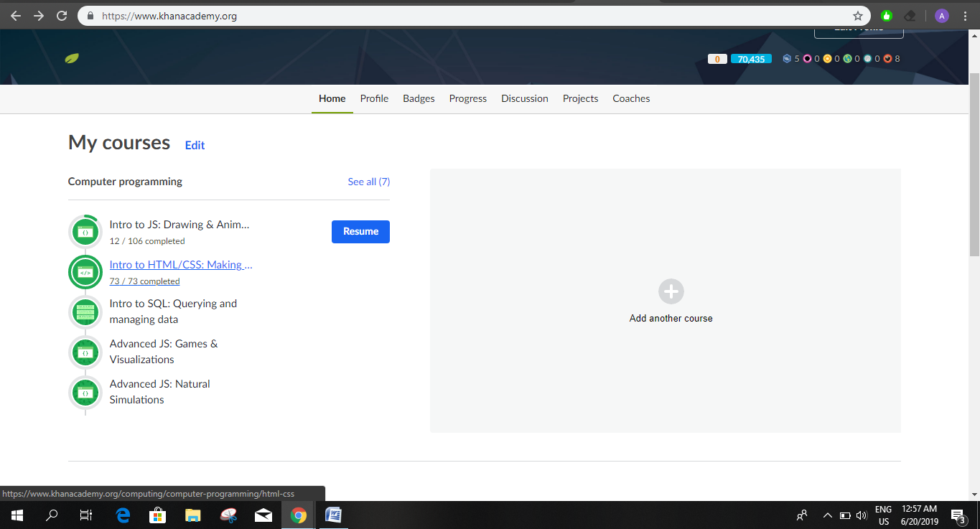Viewport: 980px width, 529px height.
Task: Click the 70,435 energy points badge
Action: click(751, 59)
